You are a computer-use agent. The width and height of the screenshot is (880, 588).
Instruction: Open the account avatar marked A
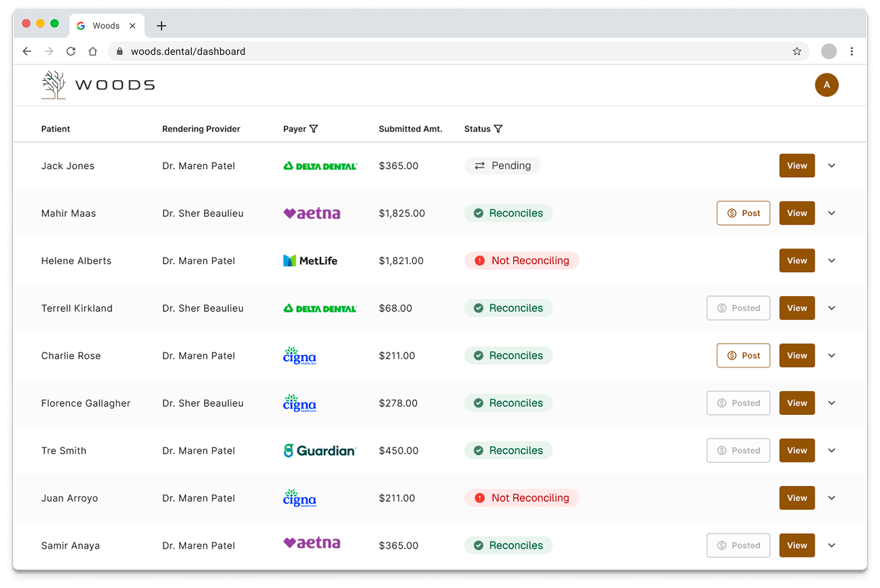(826, 85)
